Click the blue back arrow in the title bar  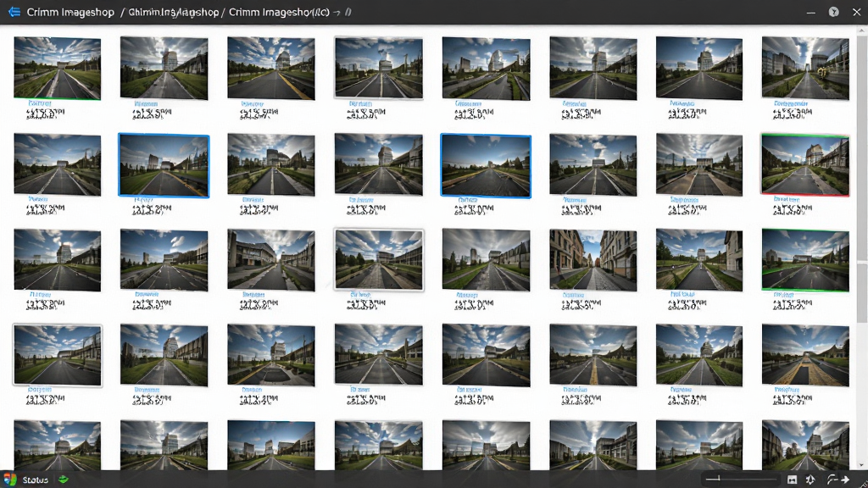coord(14,12)
